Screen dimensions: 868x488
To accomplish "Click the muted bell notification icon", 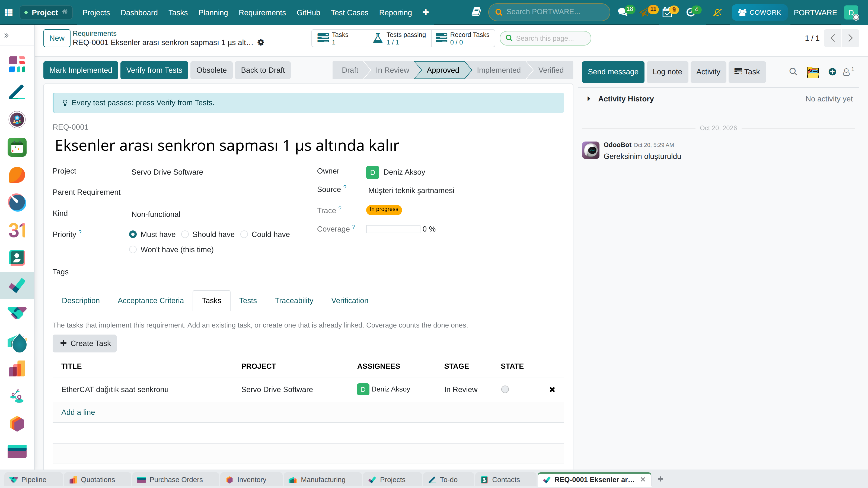I will tap(717, 12).
